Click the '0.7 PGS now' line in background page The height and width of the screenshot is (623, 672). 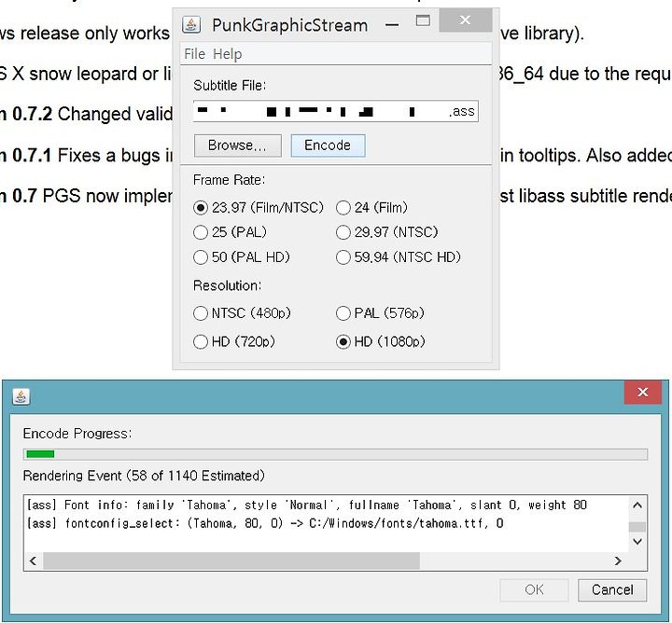[x=86, y=196]
